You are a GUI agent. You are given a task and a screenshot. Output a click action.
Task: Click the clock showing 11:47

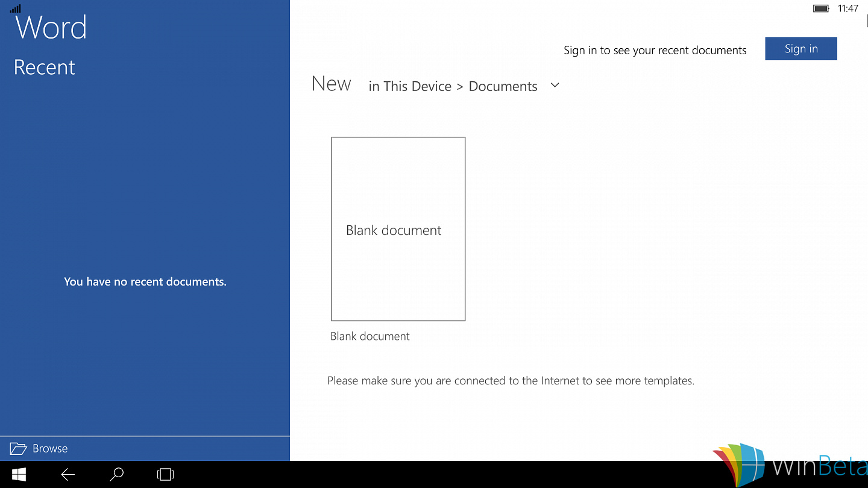click(x=848, y=8)
